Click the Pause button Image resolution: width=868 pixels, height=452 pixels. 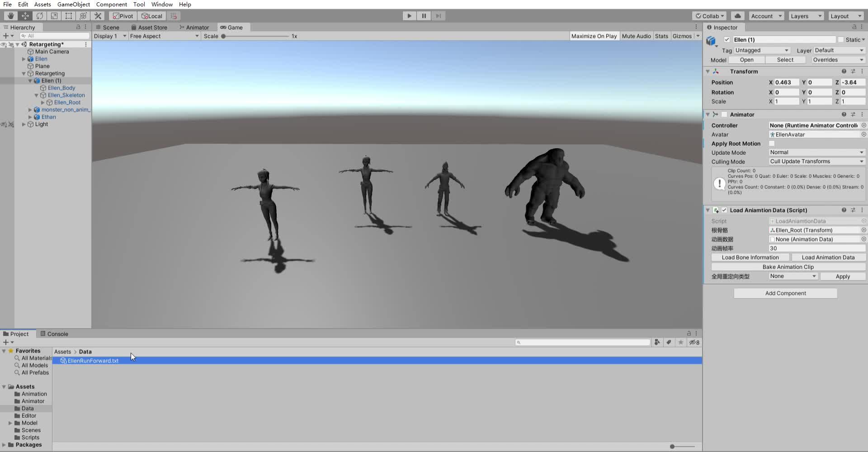tap(424, 16)
